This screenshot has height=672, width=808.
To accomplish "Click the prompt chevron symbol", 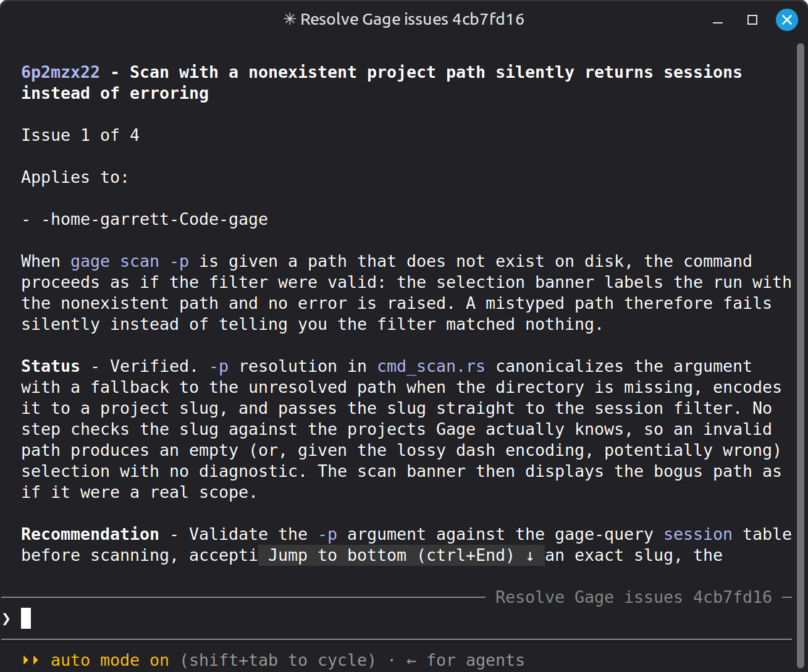I will point(7,618).
